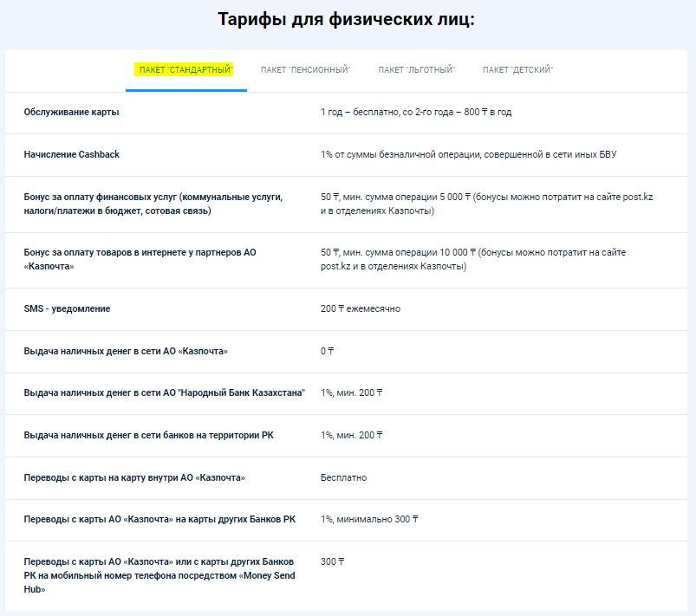Click Переводы с карты на карту внутри АО «Казпочта»

134,477
